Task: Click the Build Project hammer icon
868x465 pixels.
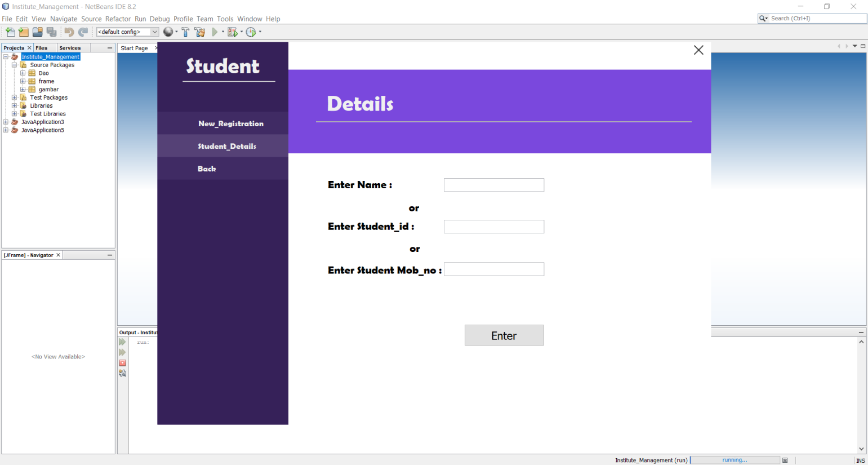Action: pyautogui.click(x=186, y=32)
